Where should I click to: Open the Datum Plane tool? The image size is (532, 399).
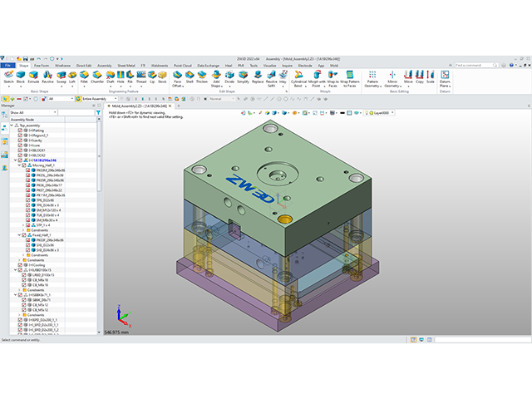(x=445, y=79)
